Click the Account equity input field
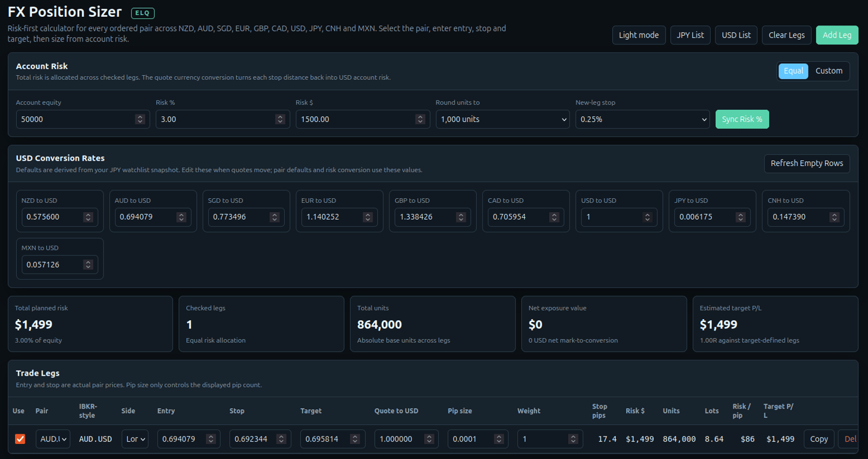This screenshot has width=868, height=459. point(83,119)
